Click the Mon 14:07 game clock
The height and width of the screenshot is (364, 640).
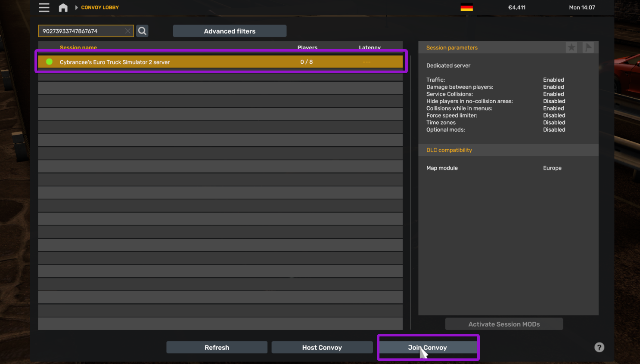pyautogui.click(x=582, y=7)
